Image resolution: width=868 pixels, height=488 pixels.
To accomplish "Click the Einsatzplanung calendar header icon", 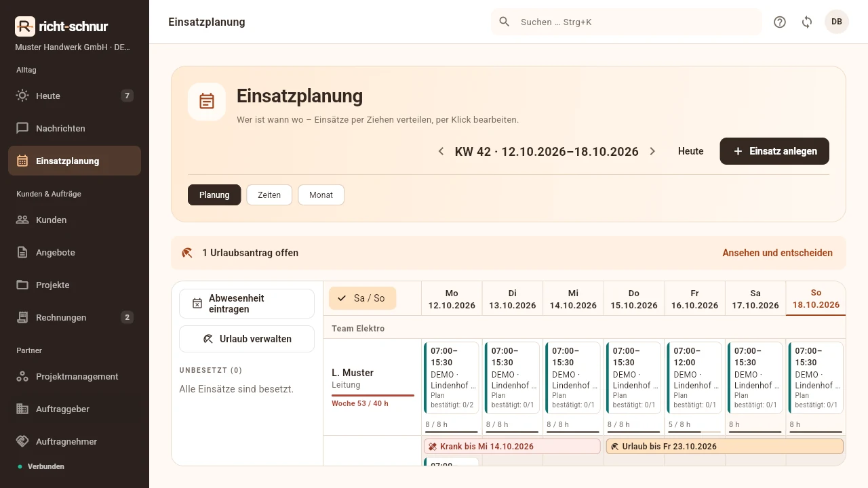I will pos(207,102).
